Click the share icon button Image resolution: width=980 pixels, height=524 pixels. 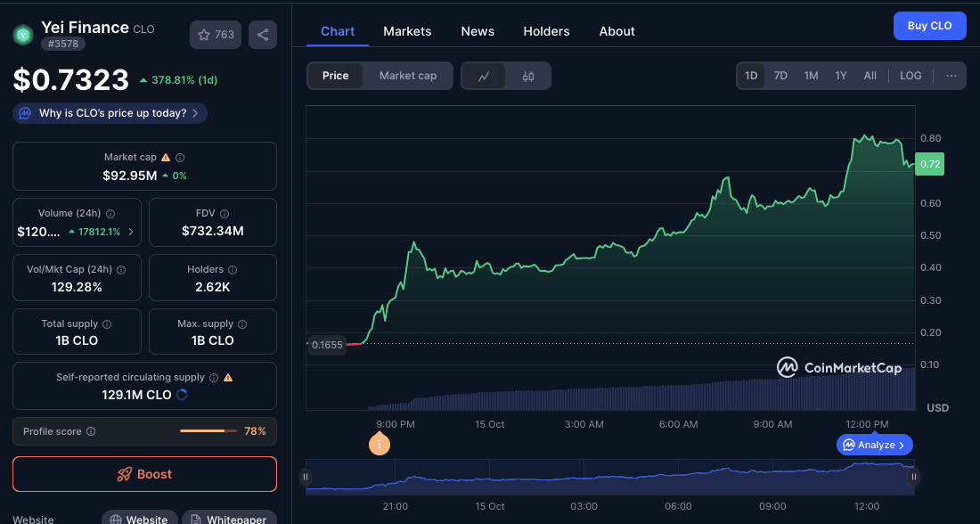tap(263, 35)
